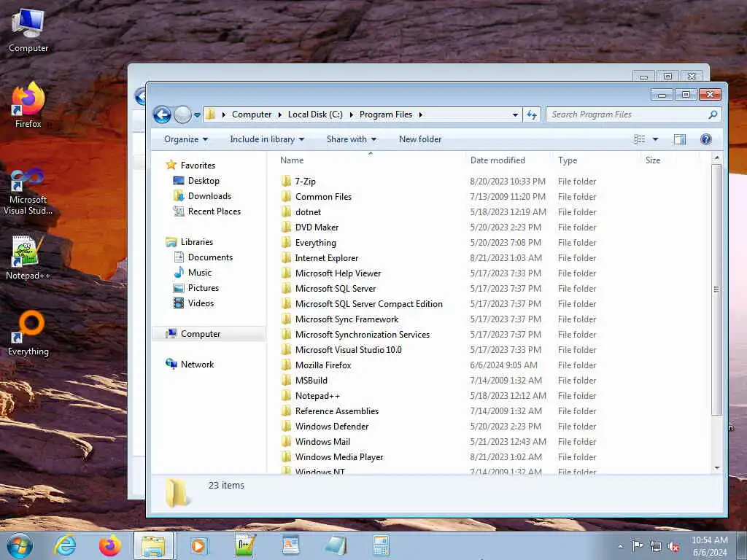Go back using the Explorer Back arrow

(162, 114)
